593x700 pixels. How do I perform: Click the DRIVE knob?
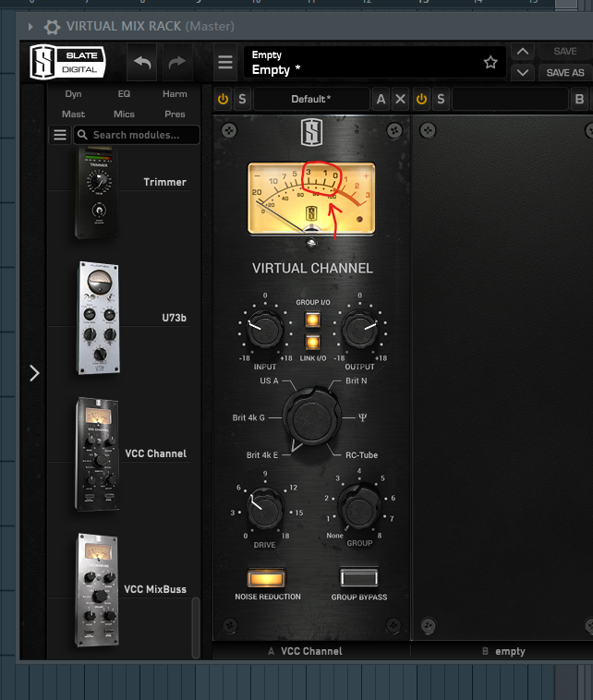click(265, 508)
